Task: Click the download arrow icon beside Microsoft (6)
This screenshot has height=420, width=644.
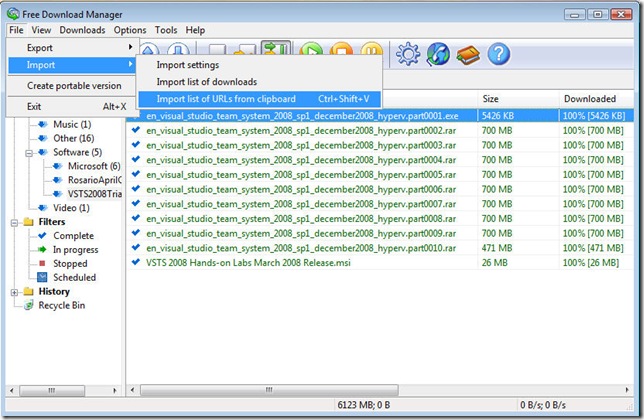Action: pos(58,166)
